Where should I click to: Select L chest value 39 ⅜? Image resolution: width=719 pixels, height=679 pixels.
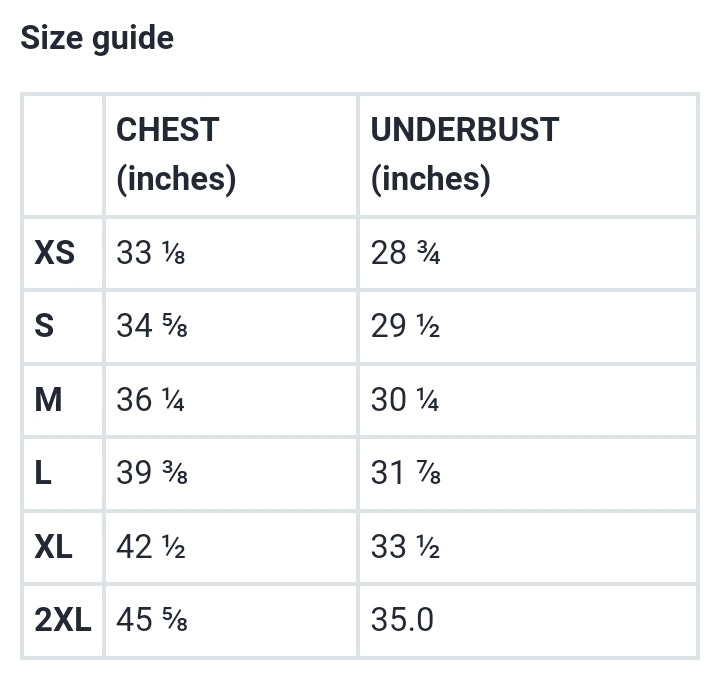point(152,473)
